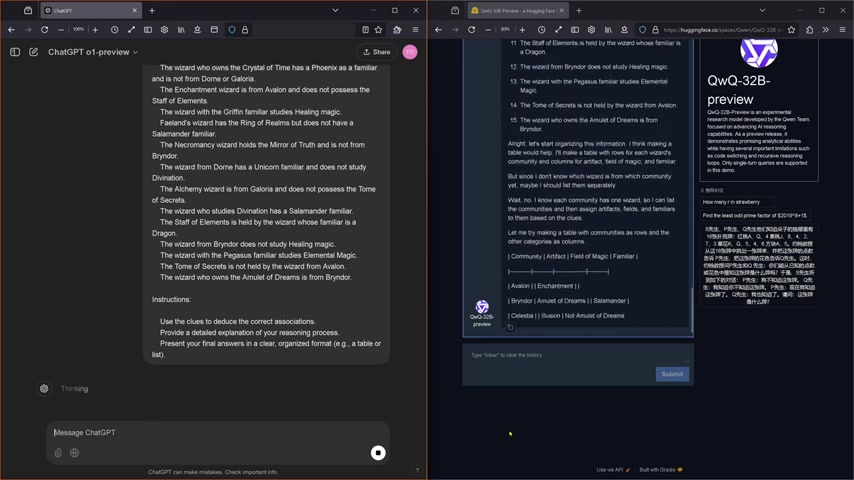The width and height of the screenshot is (854, 480).
Task: Open history clock icon in right window
Action: [541, 30]
